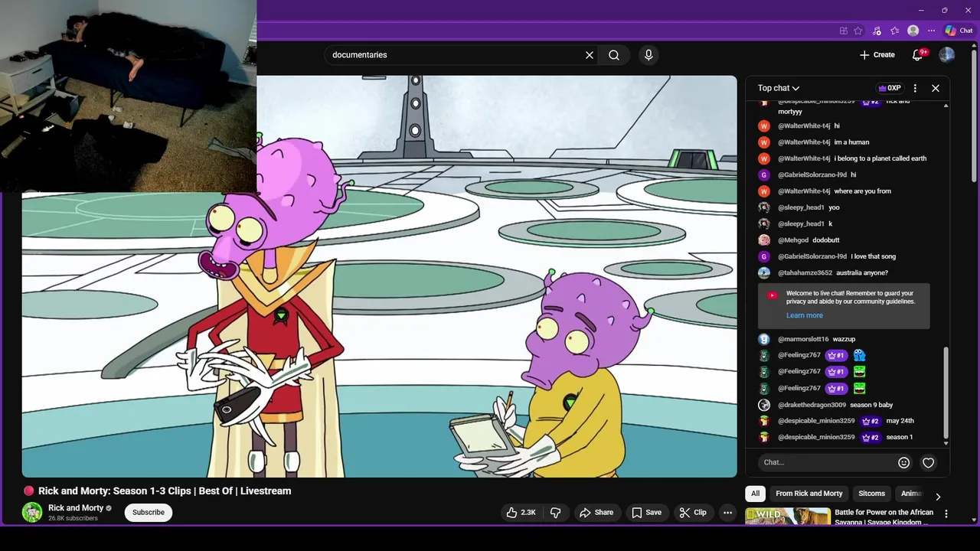Open emoji picker in chat

point(904,462)
